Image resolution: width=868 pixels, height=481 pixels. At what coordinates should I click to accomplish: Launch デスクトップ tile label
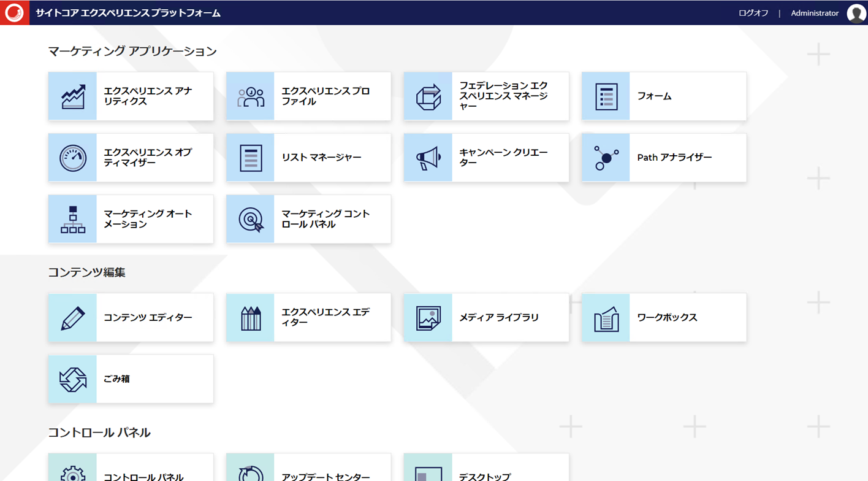click(x=485, y=477)
